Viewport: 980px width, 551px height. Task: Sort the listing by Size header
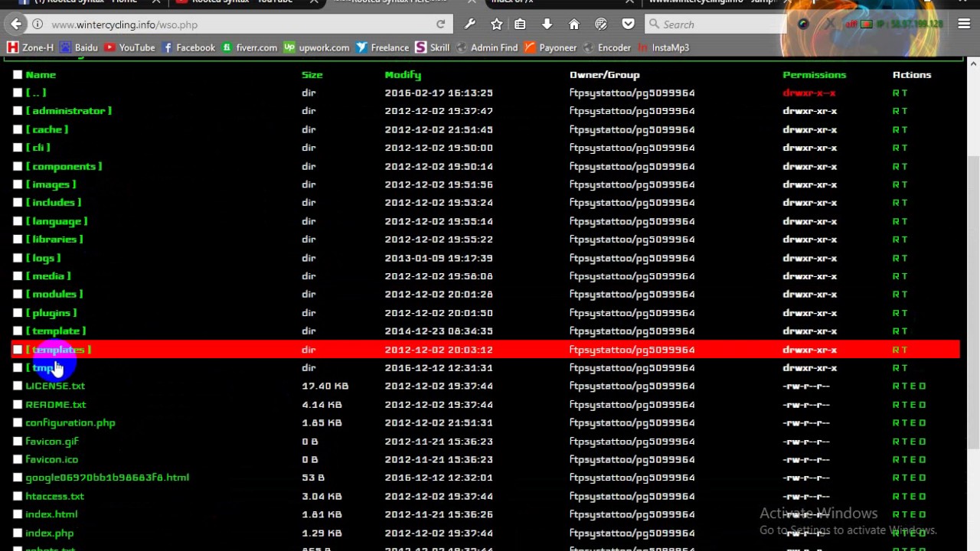coord(312,75)
